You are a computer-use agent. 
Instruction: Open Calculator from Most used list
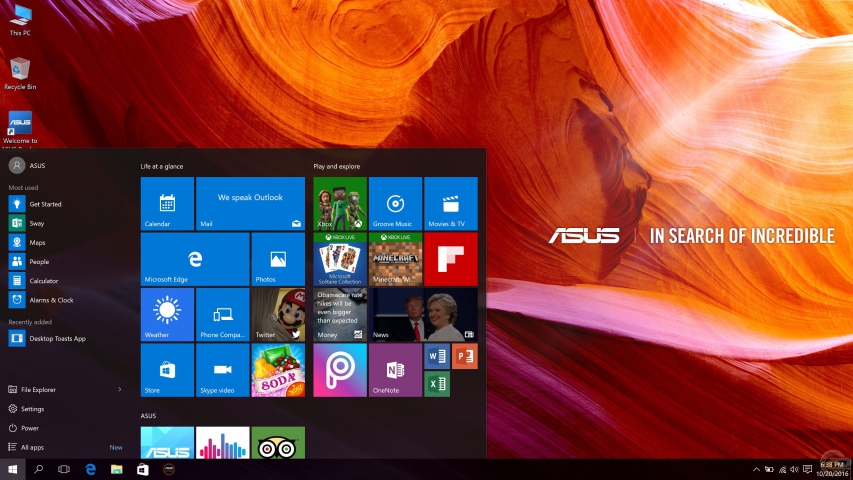pos(65,281)
